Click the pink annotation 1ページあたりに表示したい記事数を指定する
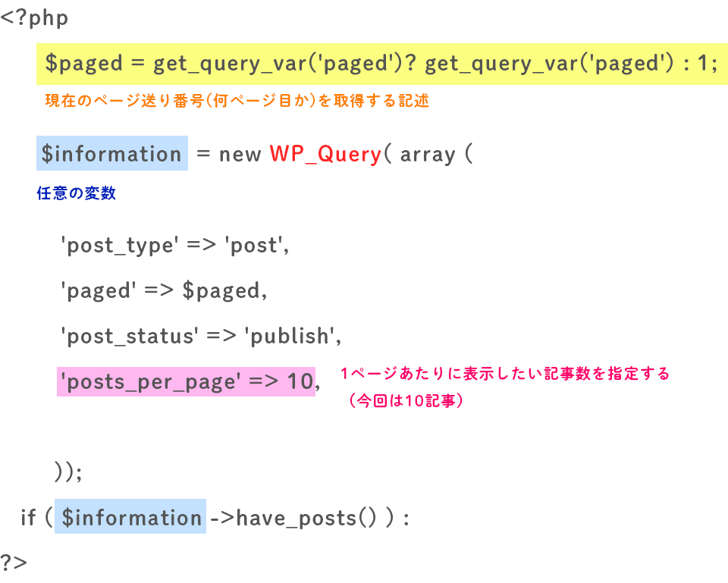The height and width of the screenshot is (583, 728). pos(505,374)
